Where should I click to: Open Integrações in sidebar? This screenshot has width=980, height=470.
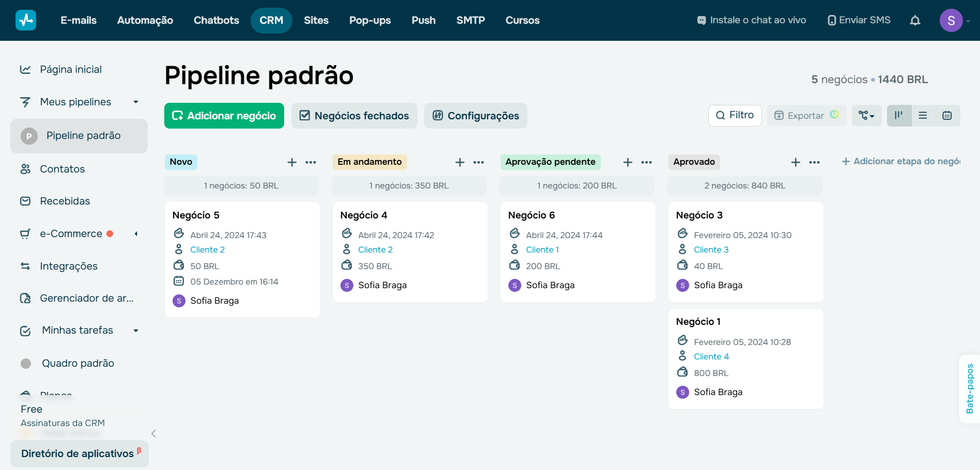click(x=69, y=266)
